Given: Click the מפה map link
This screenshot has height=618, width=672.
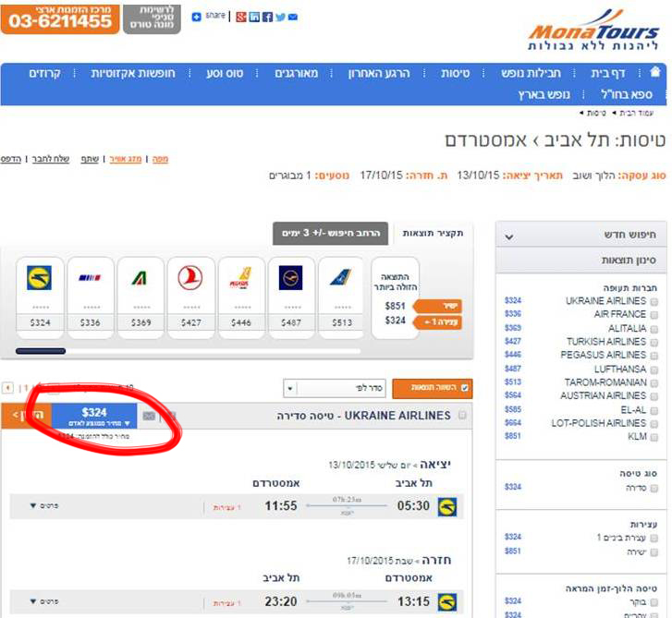Looking at the screenshot, I should [x=160, y=159].
